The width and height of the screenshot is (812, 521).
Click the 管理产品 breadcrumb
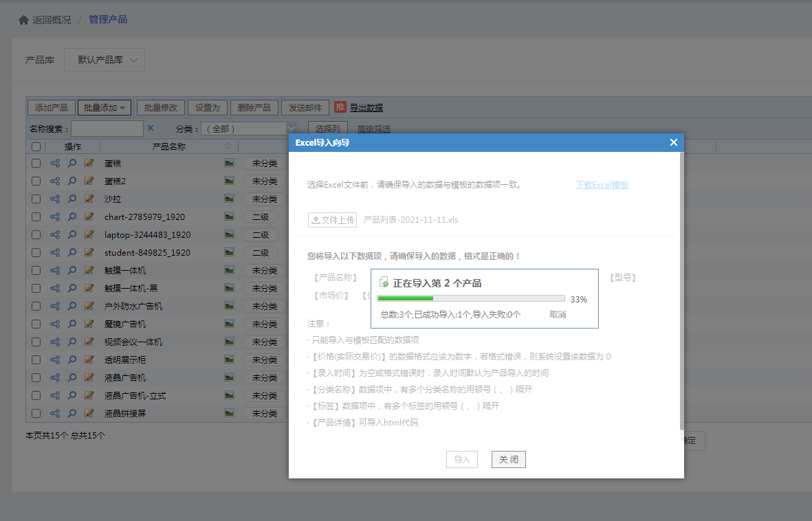(x=108, y=20)
